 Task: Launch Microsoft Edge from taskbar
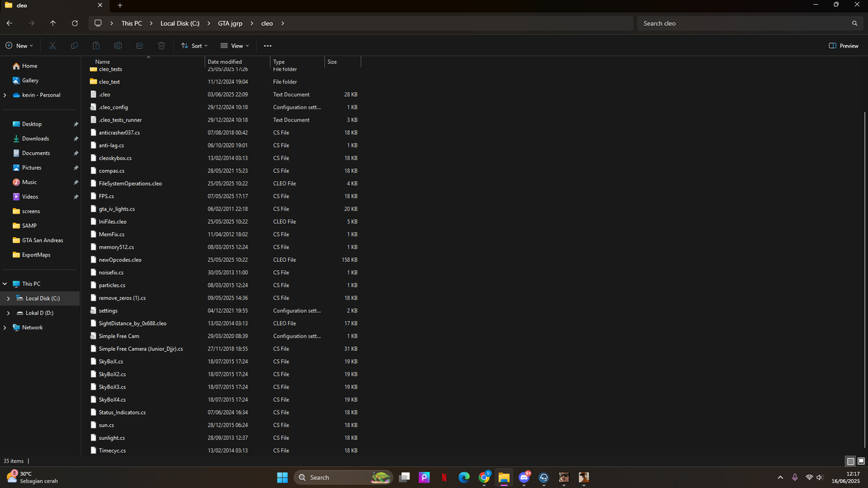click(464, 477)
